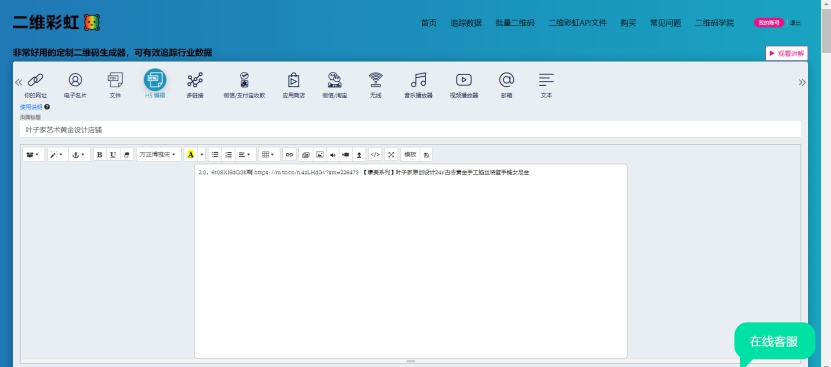This screenshot has height=367, width=831.
Task: Click the 模板 template button
Action: [x=410, y=154]
